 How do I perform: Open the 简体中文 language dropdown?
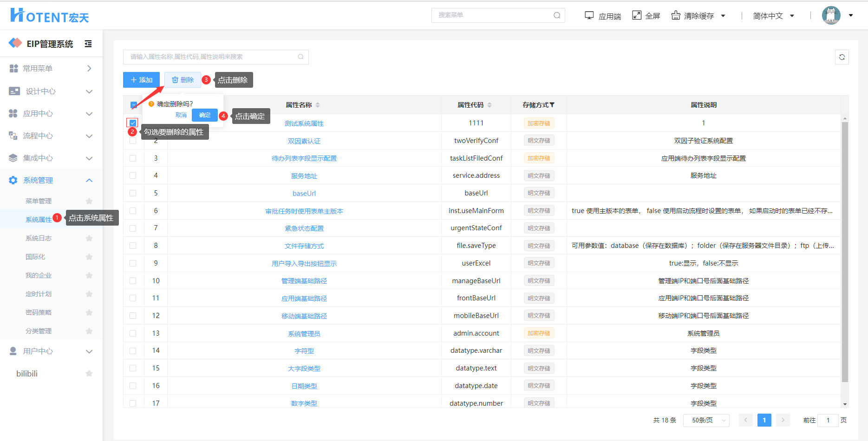point(773,16)
